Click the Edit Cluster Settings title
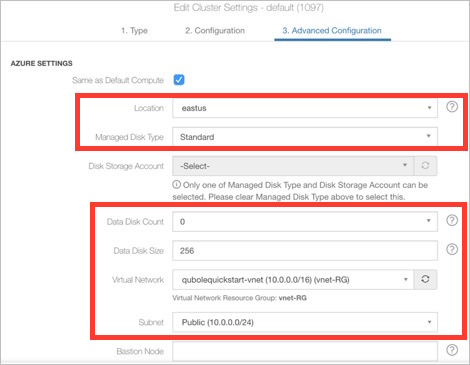 point(248,7)
